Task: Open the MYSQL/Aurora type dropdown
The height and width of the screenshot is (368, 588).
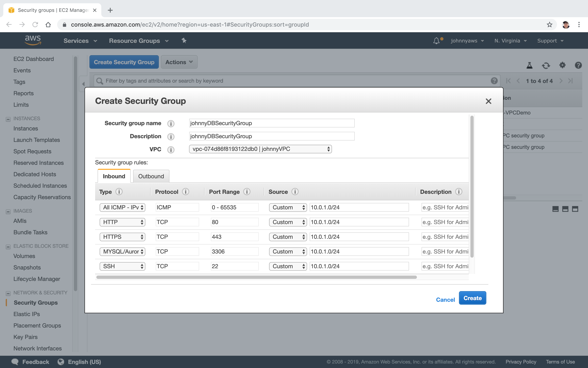Action: (122, 251)
